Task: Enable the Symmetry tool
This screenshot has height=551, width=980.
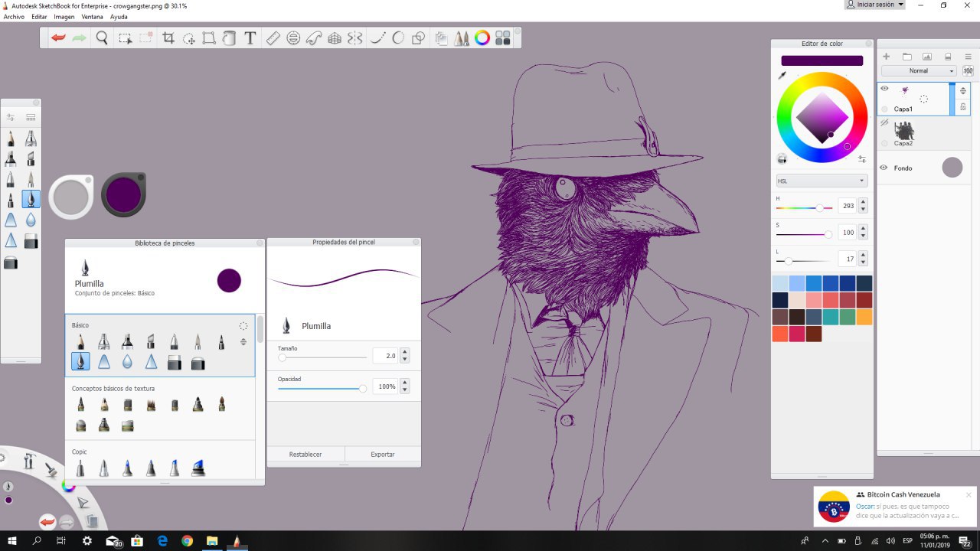Action: click(354, 37)
